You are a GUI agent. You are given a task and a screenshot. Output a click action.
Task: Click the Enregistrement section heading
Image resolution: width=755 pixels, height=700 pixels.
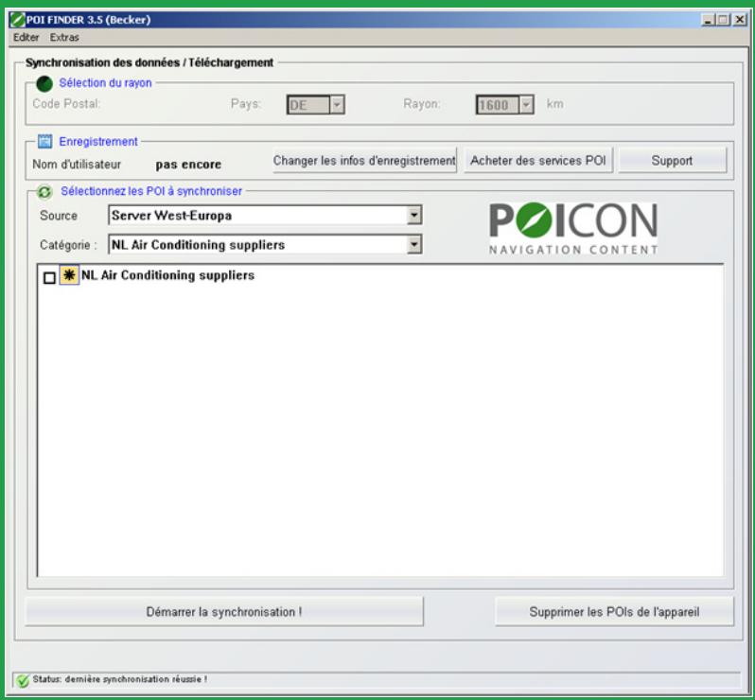click(98, 142)
